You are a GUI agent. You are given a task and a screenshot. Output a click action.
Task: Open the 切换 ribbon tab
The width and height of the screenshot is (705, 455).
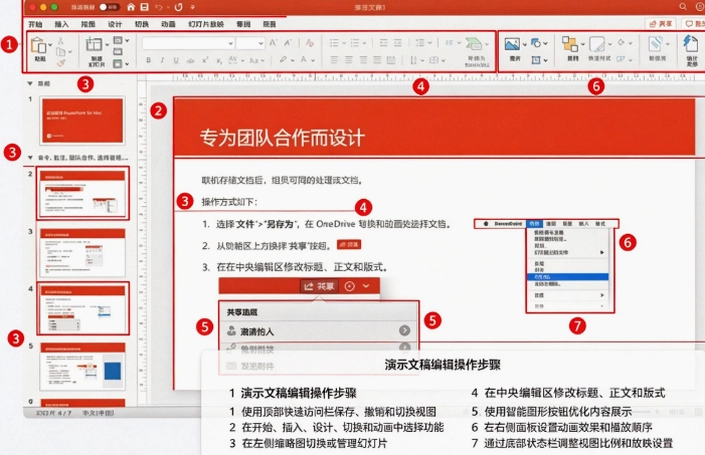pyautogui.click(x=142, y=24)
